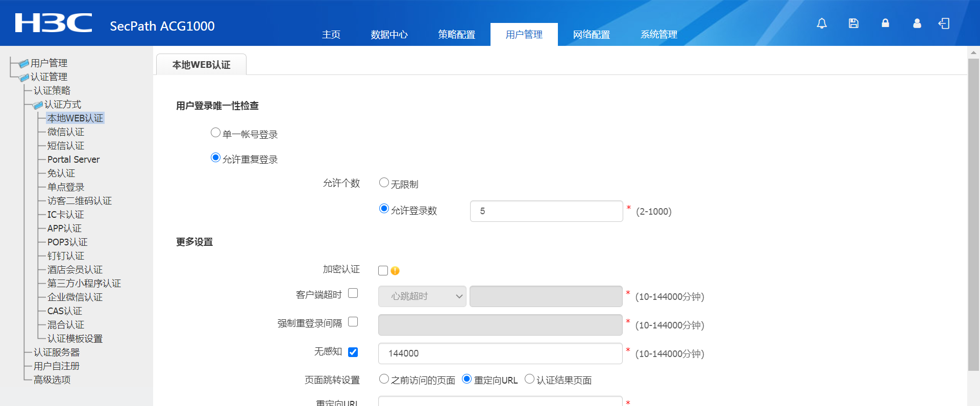The height and width of the screenshot is (406, 980).
Task: Click the logout icon in header
Action: [x=944, y=23]
